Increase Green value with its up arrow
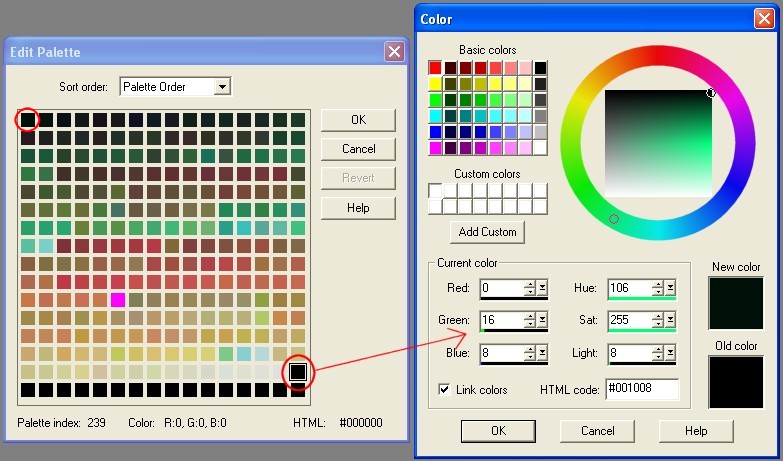The height and width of the screenshot is (461, 783). (529, 317)
